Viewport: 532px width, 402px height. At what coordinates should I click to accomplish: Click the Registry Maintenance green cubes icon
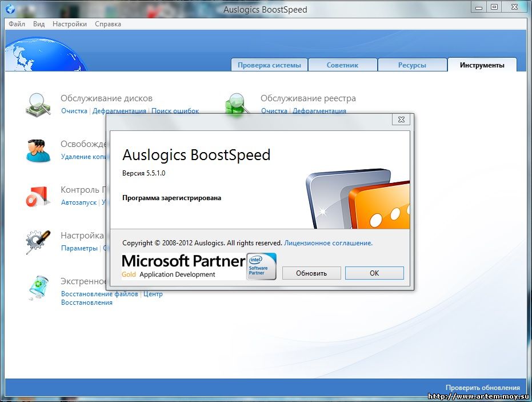pyautogui.click(x=237, y=105)
